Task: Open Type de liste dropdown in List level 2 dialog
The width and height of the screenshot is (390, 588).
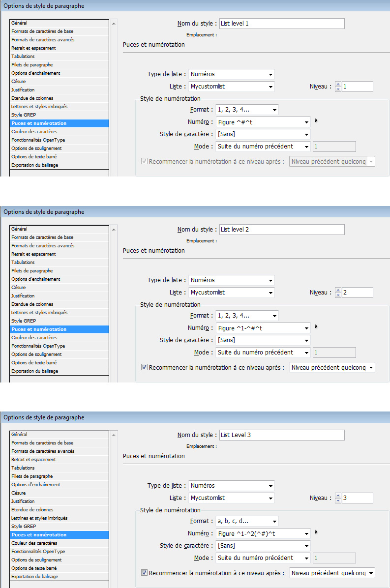Action: (x=231, y=280)
